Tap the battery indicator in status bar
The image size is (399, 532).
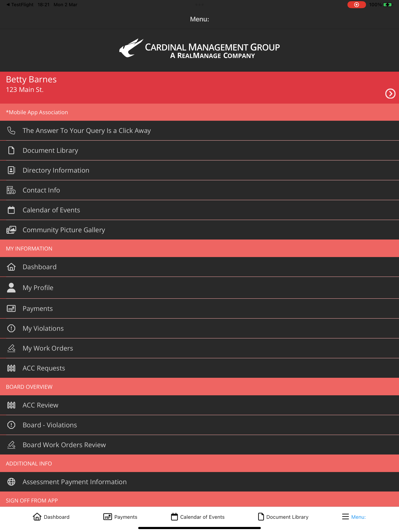point(388,4)
